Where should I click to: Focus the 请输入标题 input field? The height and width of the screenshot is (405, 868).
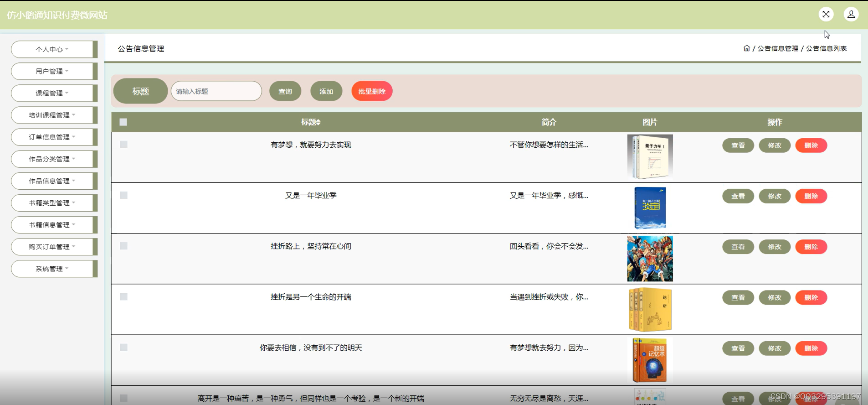(216, 91)
